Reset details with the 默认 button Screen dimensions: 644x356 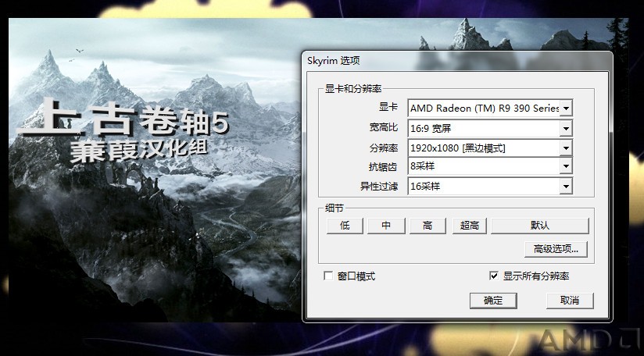[540, 226]
